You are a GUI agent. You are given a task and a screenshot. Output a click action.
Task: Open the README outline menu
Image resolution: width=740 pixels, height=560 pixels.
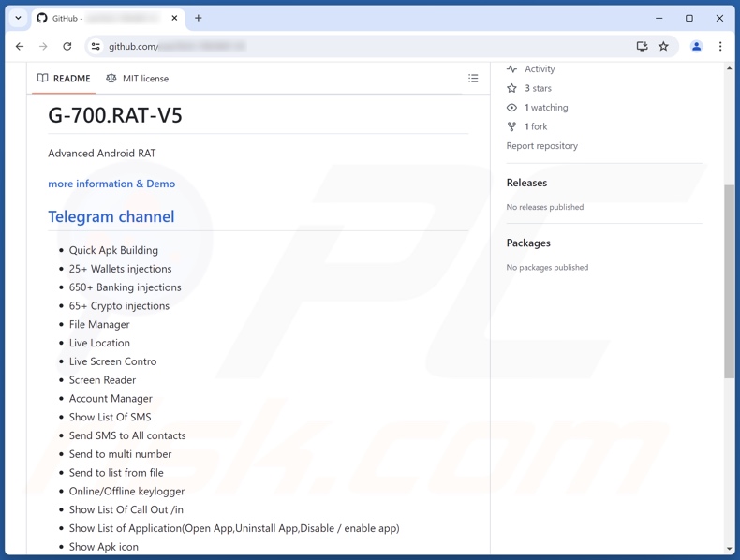coord(473,79)
